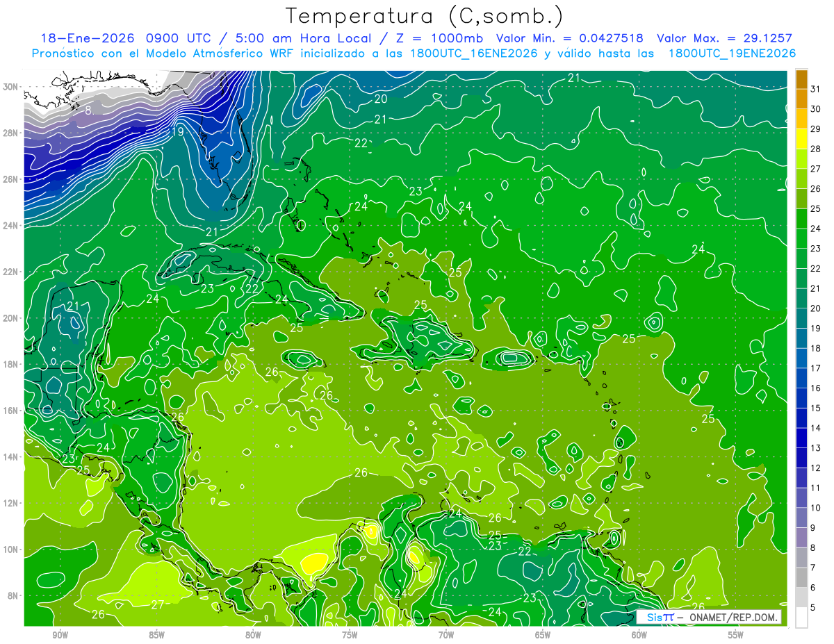Click the 80W longitude axis label
This screenshot has height=644, width=834.
coord(253,634)
